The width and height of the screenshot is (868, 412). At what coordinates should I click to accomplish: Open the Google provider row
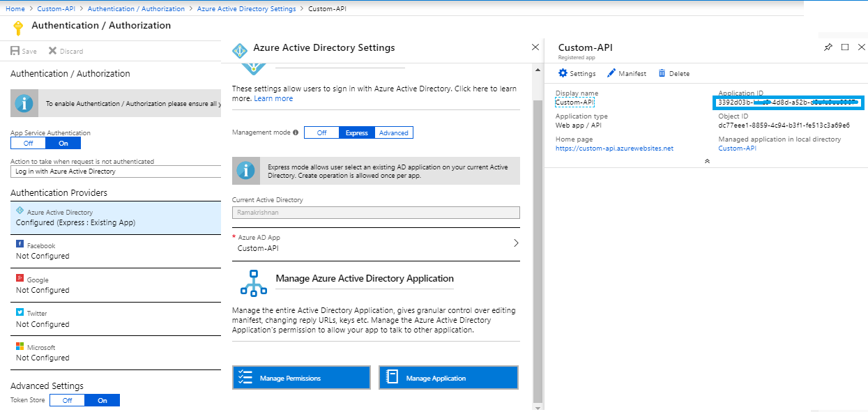pyautogui.click(x=116, y=285)
